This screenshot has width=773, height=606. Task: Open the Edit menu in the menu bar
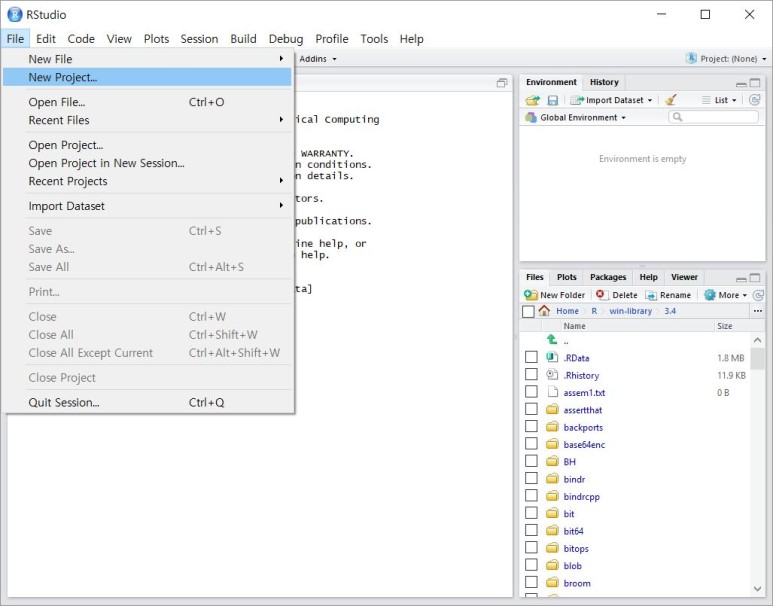tap(45, 38)
